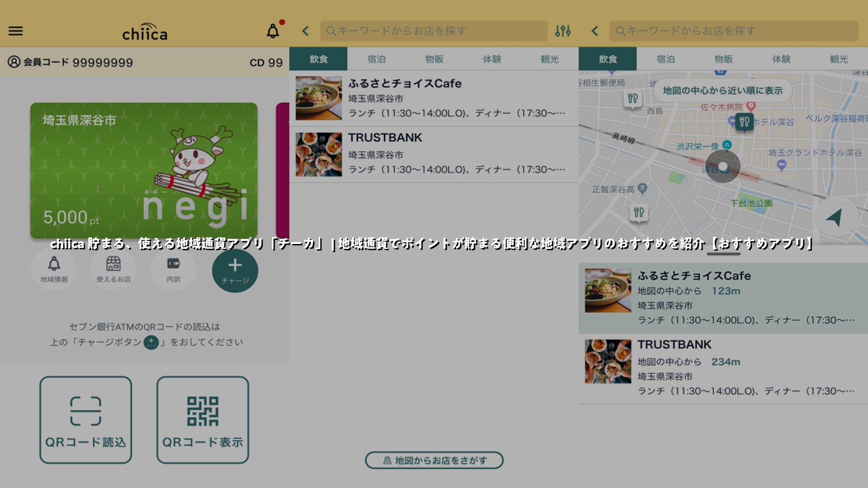
Task: Open ふるさとチョイスCafe thumbnail in list screen
Action: click(x=319, y=98)
